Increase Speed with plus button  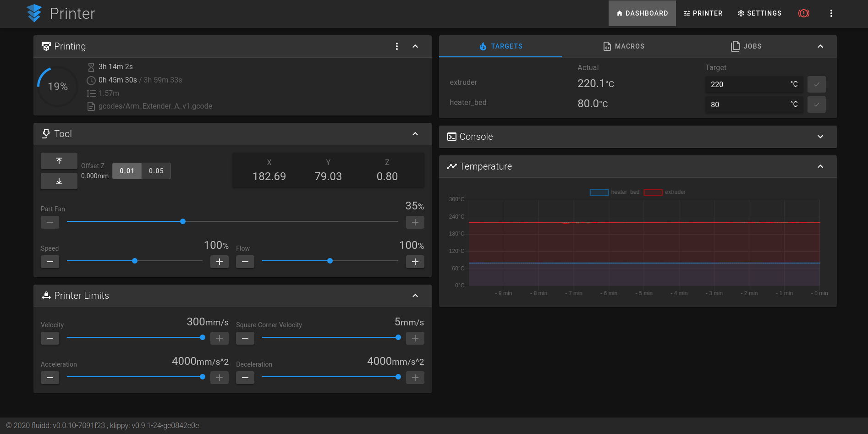pyautogui.click(x=219, y=262)
